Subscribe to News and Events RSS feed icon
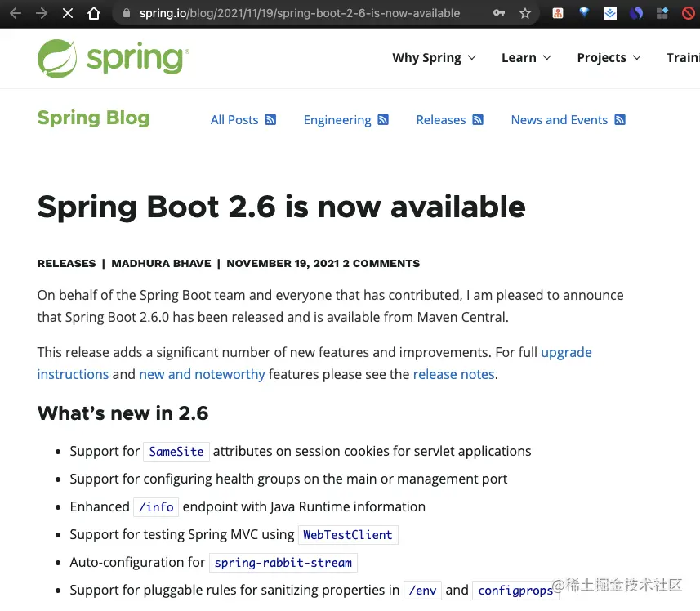Viewport: 700px width, 611px height. tap(620, 119)
